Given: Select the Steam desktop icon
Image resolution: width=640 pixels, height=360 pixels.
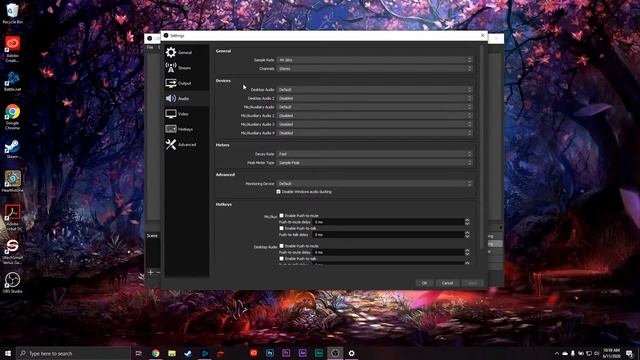Looking at the screenshot, I should click(13, 149).
